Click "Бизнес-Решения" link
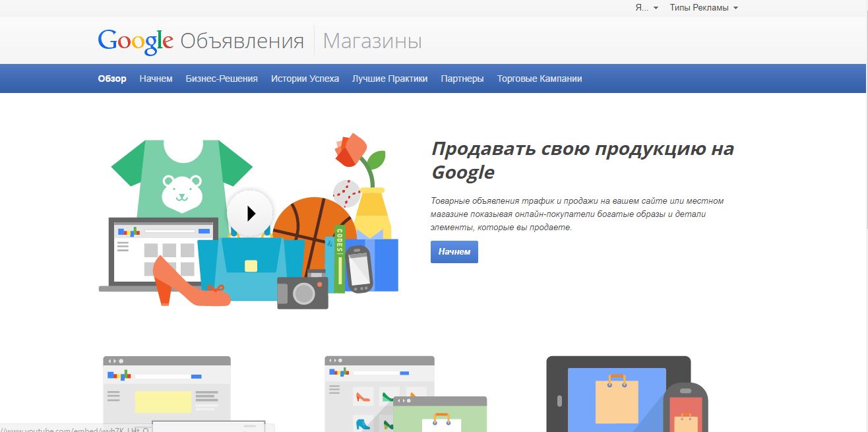The image size is (868, 432). point(222,78)
